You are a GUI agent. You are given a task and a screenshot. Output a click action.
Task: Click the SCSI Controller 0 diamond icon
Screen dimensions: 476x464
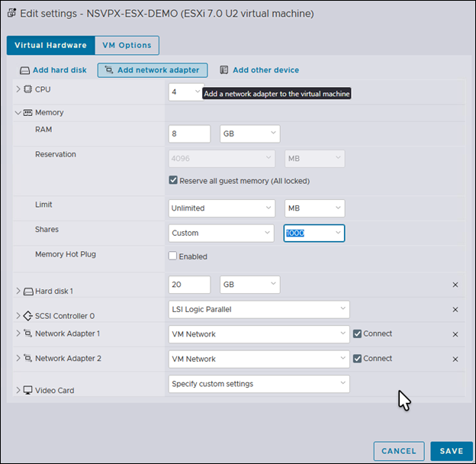click(x=27, y=316)
